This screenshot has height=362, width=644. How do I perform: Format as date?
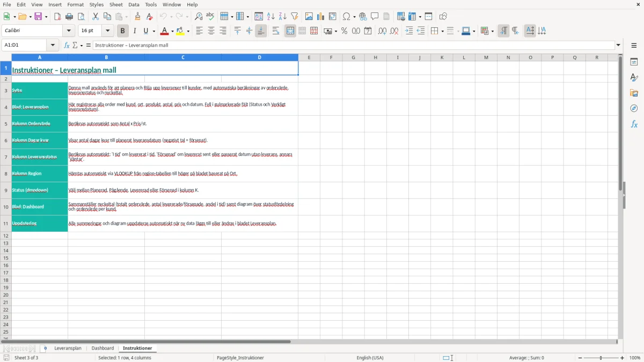368,31
